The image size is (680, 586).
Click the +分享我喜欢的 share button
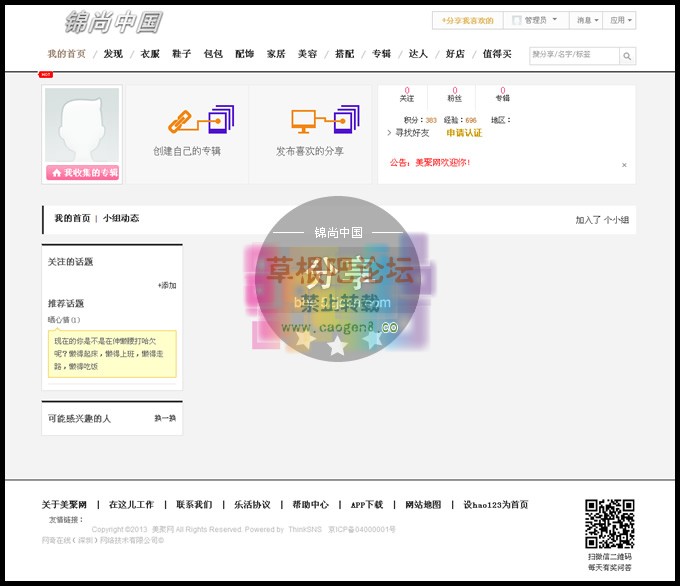pos(467,20)
